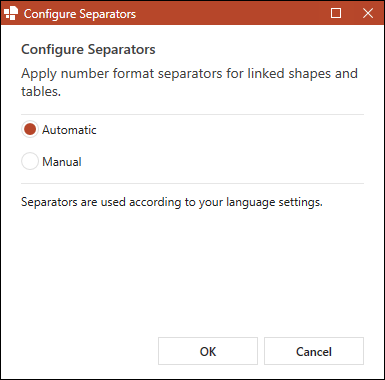Click 'Apply number format separators' description
385x380 pixels.
(x=189, y=82)
